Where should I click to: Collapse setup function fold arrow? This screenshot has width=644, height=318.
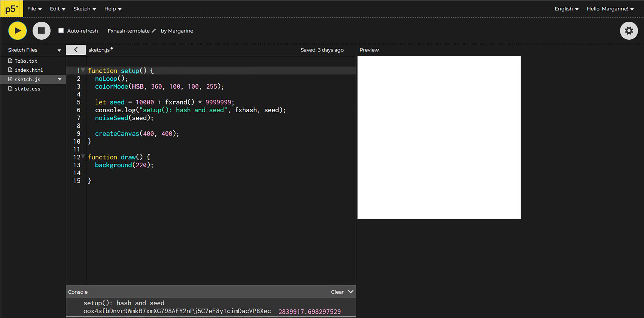pos(83,70)
